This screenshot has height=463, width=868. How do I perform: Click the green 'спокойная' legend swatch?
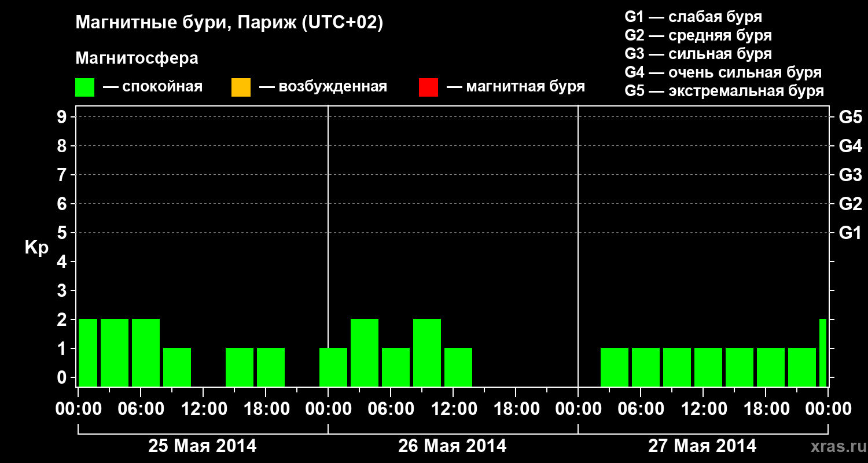pos(85,87)
